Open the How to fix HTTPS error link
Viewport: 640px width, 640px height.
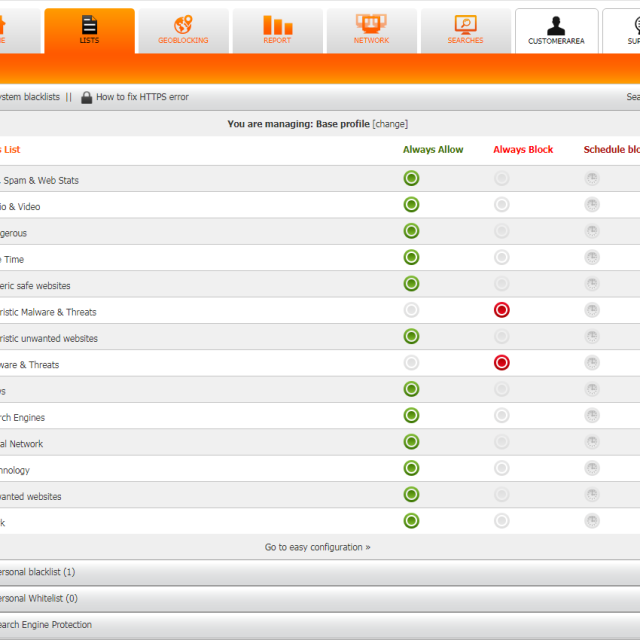point(142,97)
